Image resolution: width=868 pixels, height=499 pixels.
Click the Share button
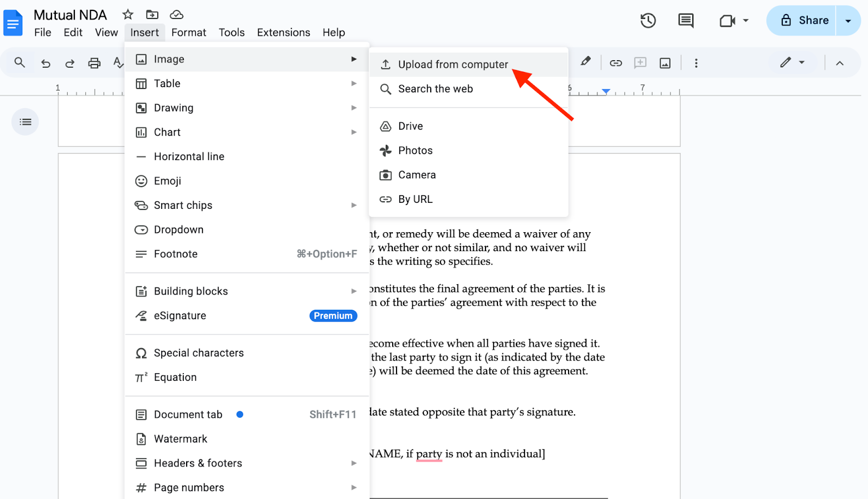(x=801, y=21)
